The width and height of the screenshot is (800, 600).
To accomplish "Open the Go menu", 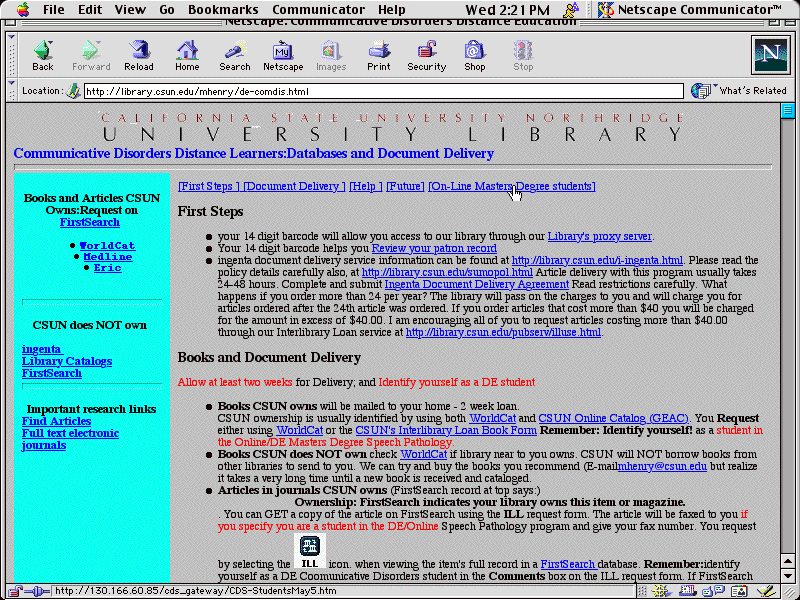I will [x=167, y=10].
